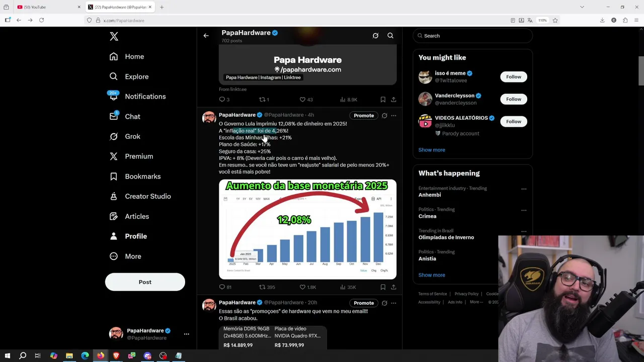Click the X logo in sidebar
644x362 pixels.
pos(114,36)
